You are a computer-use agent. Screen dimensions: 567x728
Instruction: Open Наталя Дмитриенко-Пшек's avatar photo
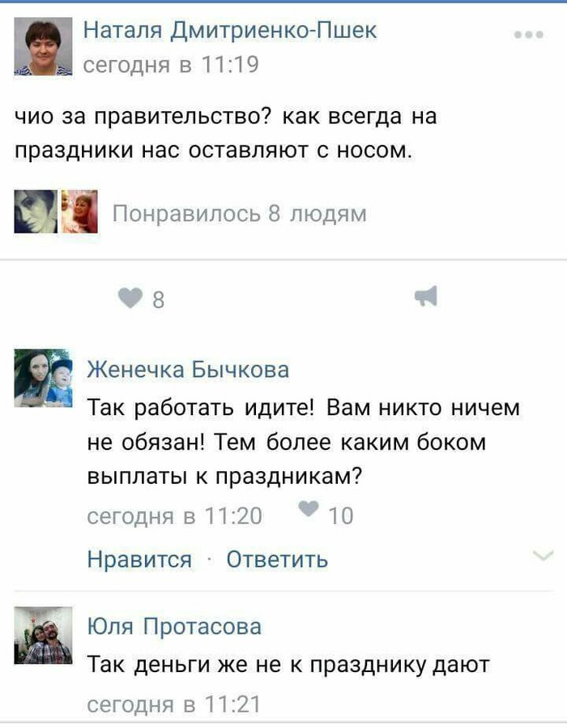(x=43, y=46)
